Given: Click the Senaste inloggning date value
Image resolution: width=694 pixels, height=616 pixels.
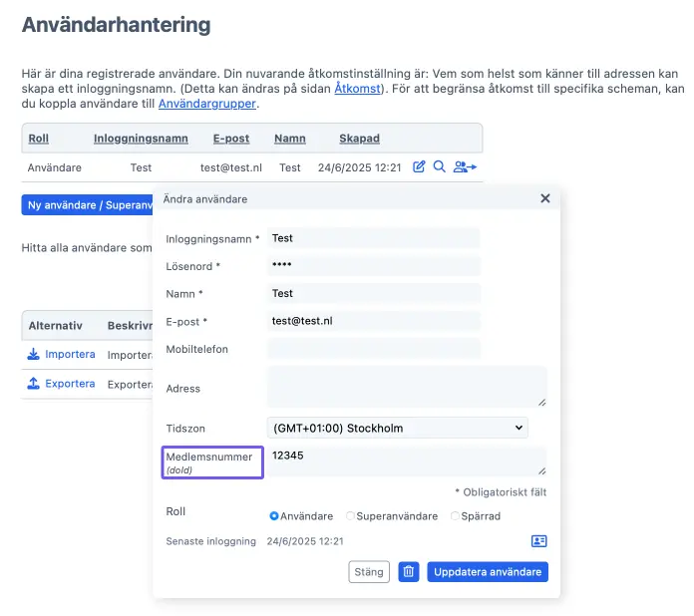Looking at the screenshot, I should pyautogui.click(x=305, y=541).
